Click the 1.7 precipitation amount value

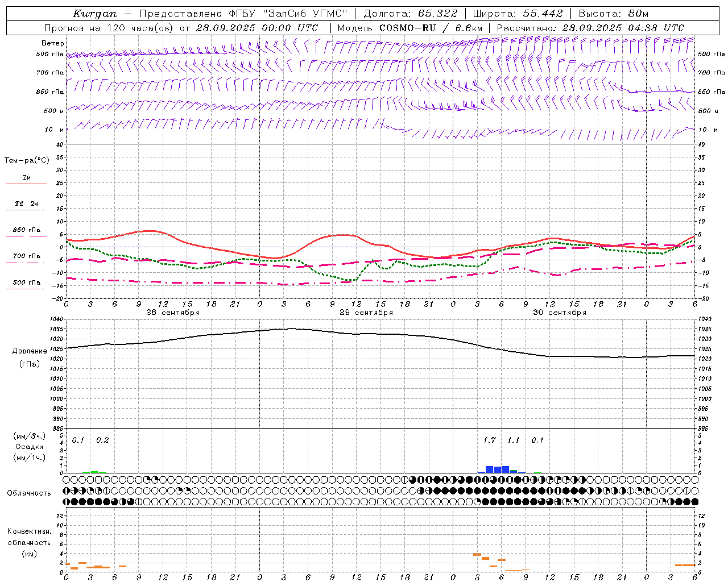(x=489, y=440)
